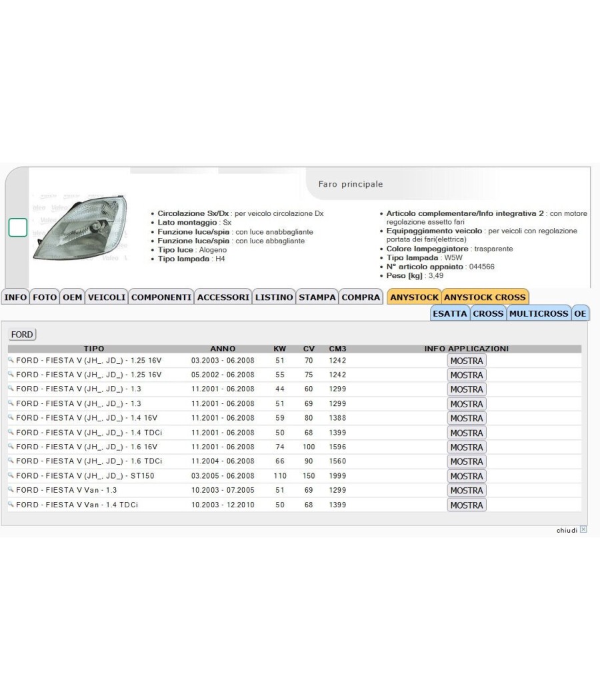Click text 'FORD - FIESTA V Van - 1.3'
Screen dimensions: 600x700
67,490
